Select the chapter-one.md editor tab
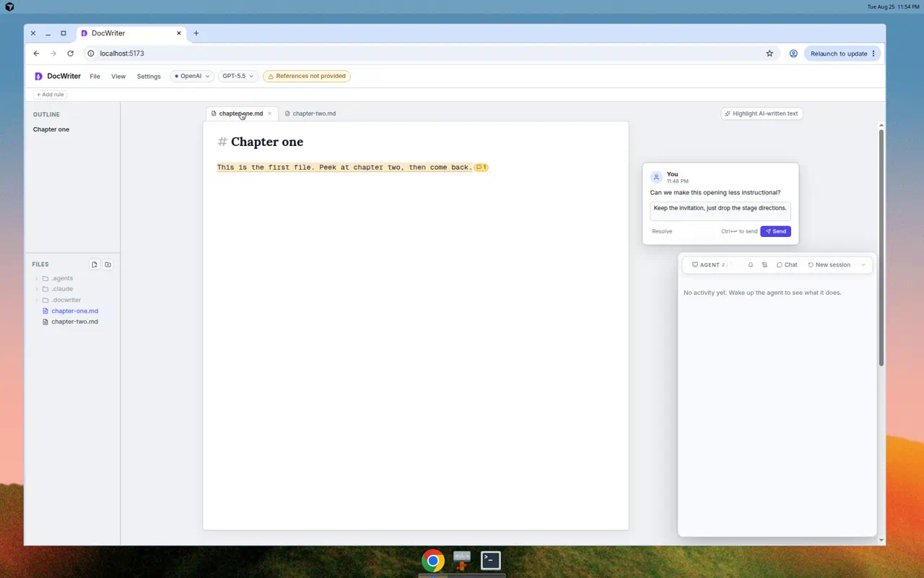This screenshot has width=924, height=578. click(x=240, y=113)
